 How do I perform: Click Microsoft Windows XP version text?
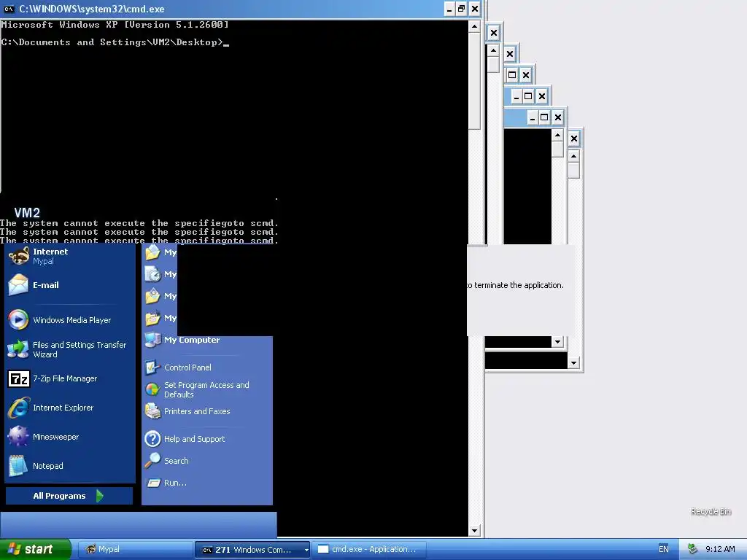pos(115,25)
